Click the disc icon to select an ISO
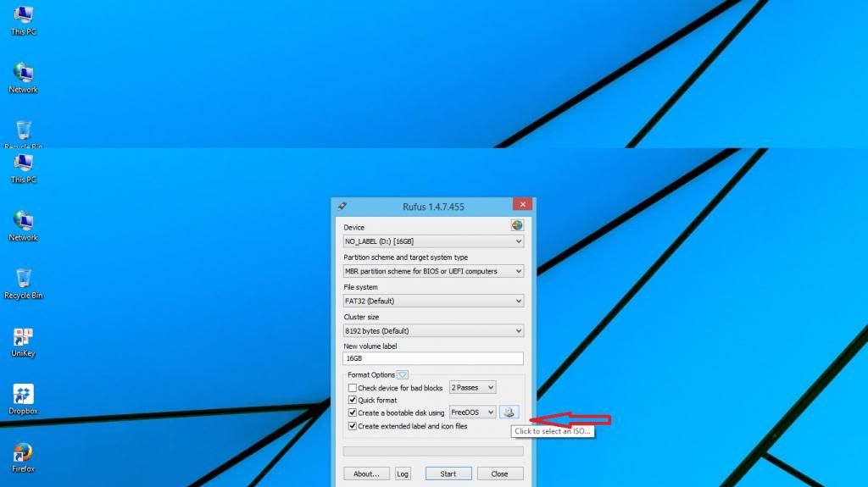Viewport: 868px width, 487px height. coord(509,412)
